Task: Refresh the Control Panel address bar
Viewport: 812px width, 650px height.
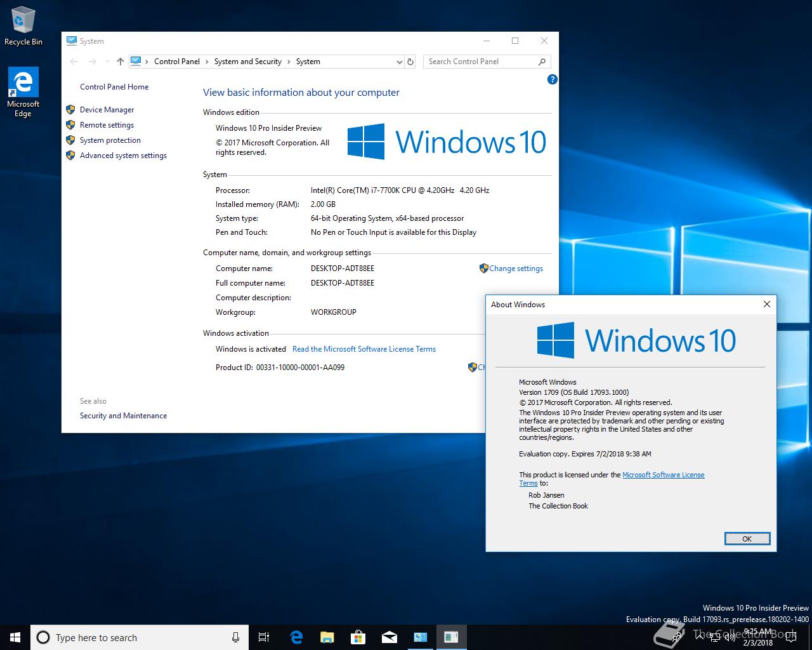Action: 410,62
